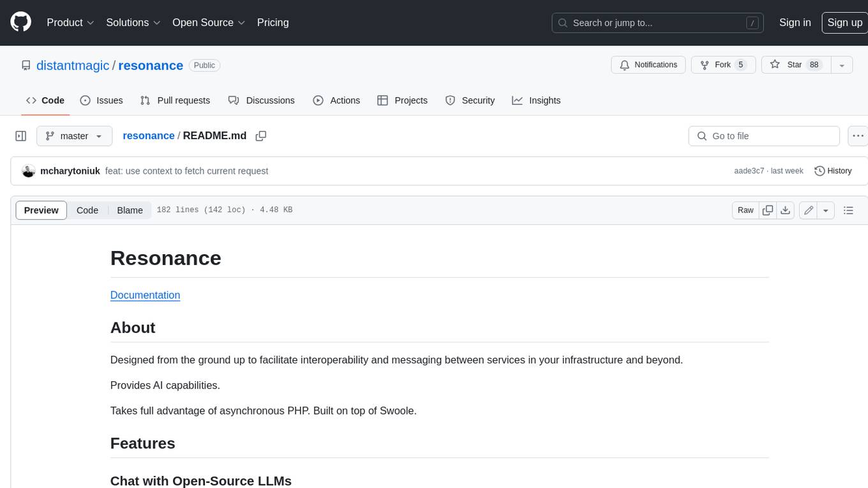Open the resonance repository link
The height and width of the screenshot is (488, 868).
(151, 65)
